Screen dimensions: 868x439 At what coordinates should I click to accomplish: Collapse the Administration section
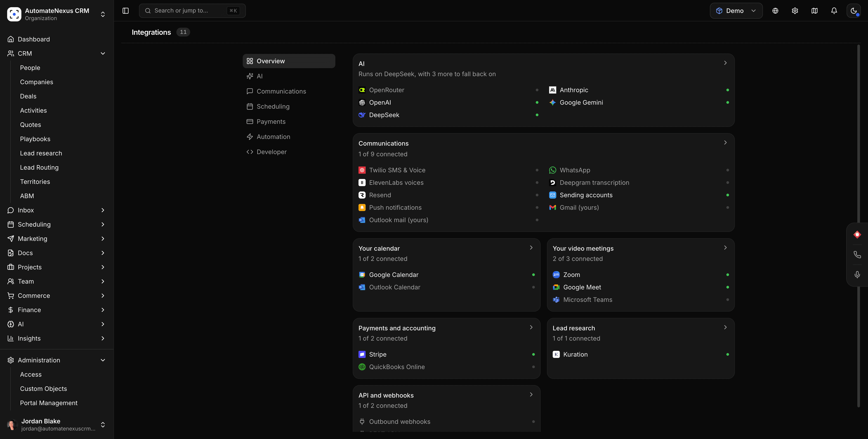(x=103, y=360)
